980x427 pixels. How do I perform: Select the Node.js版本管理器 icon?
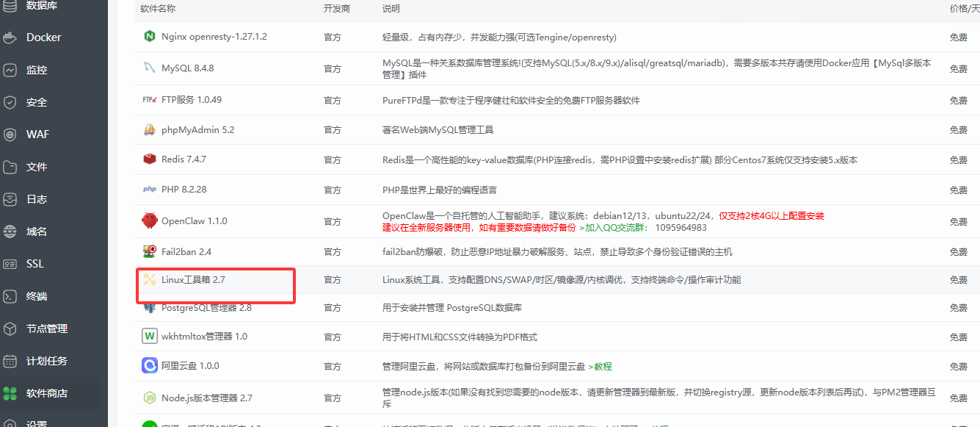tap(149, 397)
